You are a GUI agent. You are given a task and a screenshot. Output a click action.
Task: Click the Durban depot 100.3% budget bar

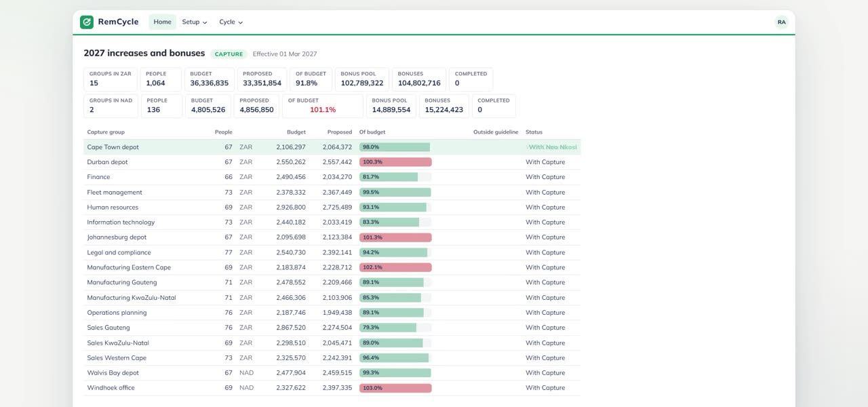(x=395, y=162)
